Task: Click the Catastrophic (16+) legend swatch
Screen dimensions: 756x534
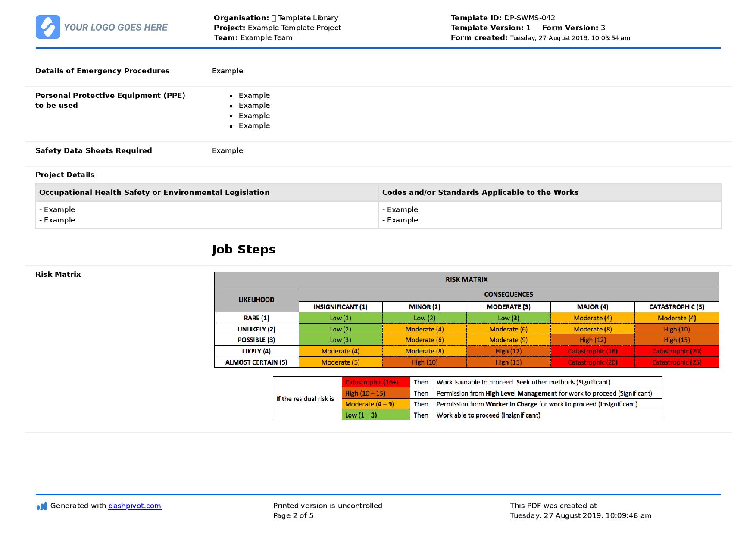Action: (376, 382)
